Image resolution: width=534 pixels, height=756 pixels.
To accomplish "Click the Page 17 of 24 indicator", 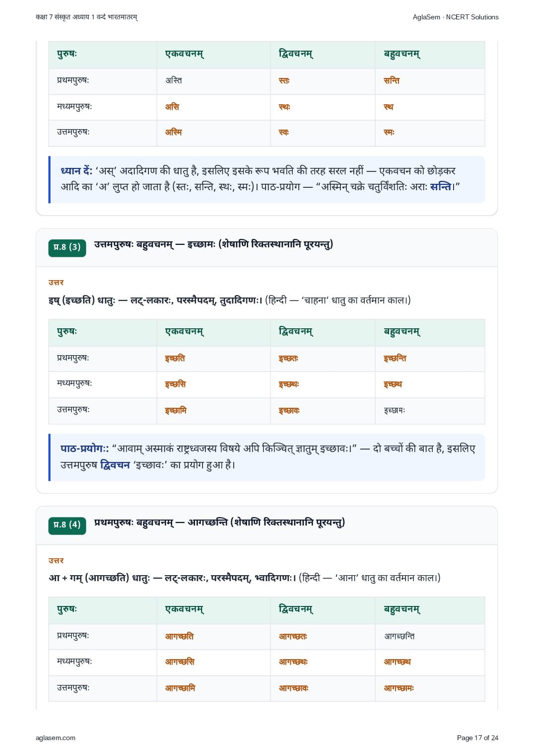I will click(x=477, y=738).
